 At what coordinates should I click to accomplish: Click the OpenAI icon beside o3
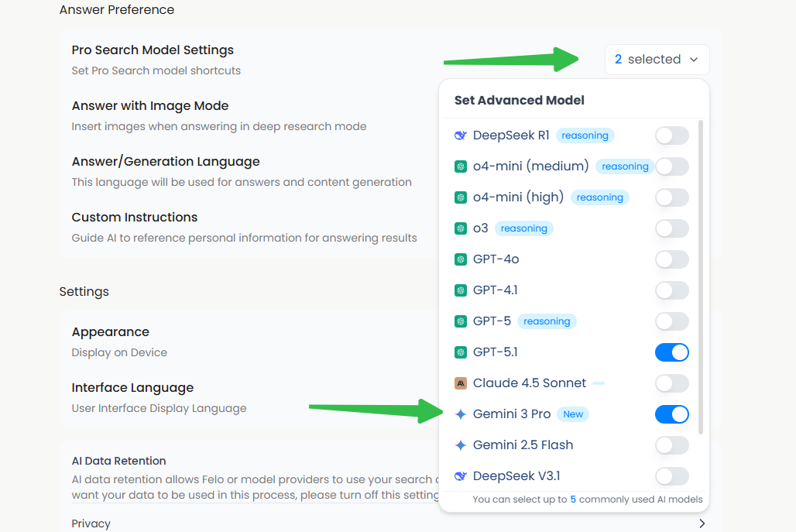(x=461, y=228)
